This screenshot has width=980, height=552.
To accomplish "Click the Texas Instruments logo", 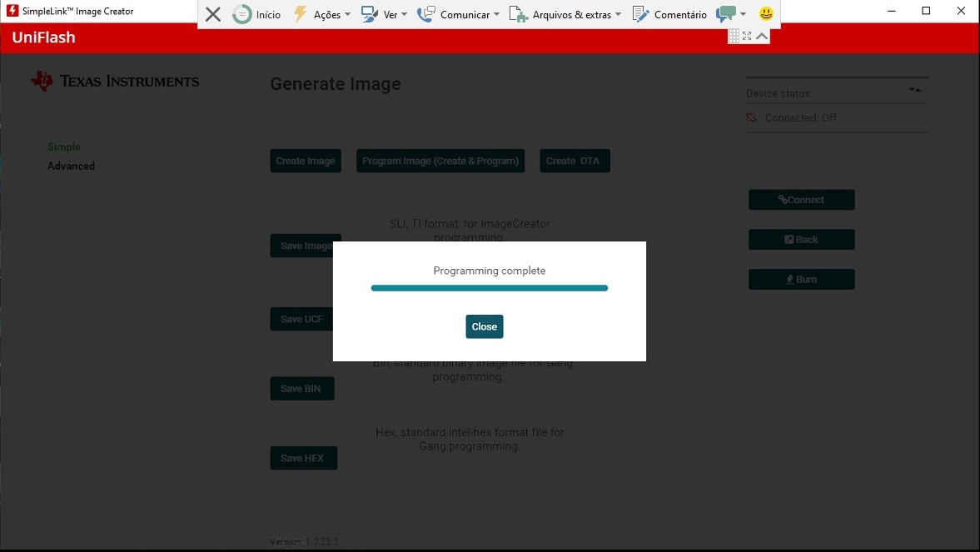I will (115, 82).
